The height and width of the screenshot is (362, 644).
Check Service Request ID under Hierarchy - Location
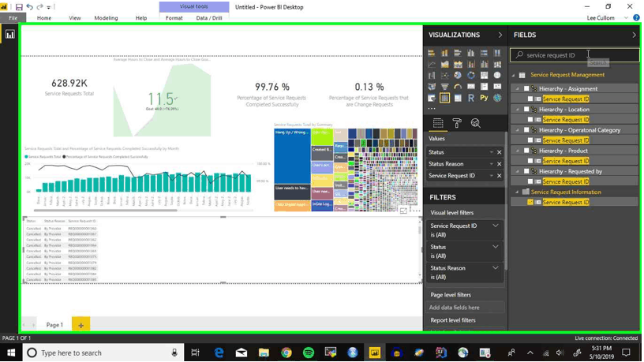click(530, 119)
